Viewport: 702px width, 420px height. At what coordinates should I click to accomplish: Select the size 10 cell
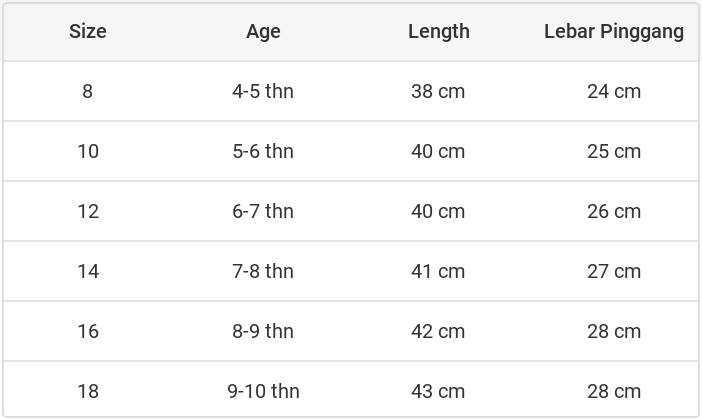88,151
